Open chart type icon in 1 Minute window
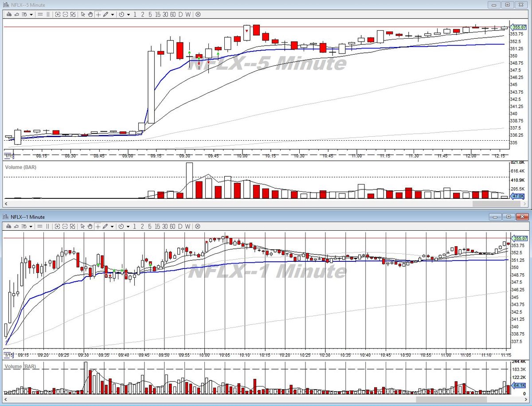The height and width of the screenshot is (406, 532). (9, 226)
